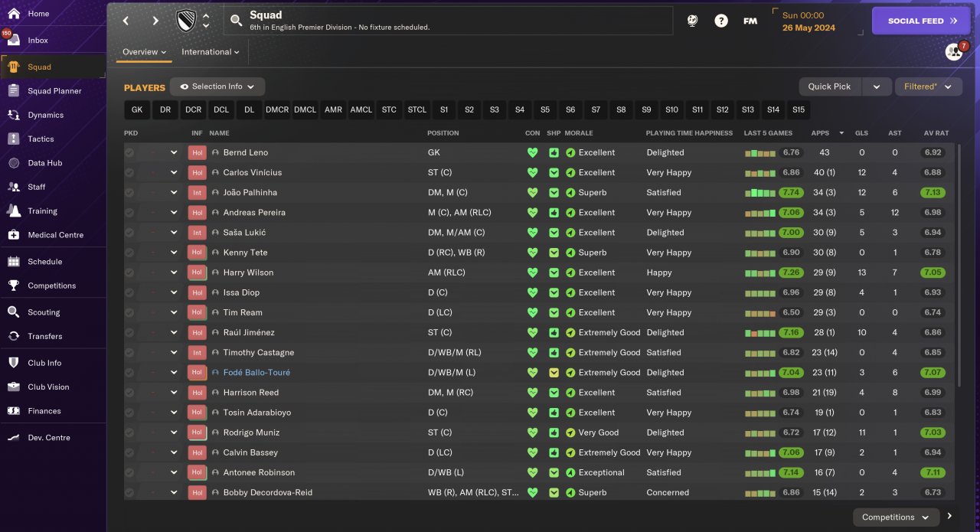
Task: Toggle João Palhinha's picked status circle
Action: pos(129,192)
